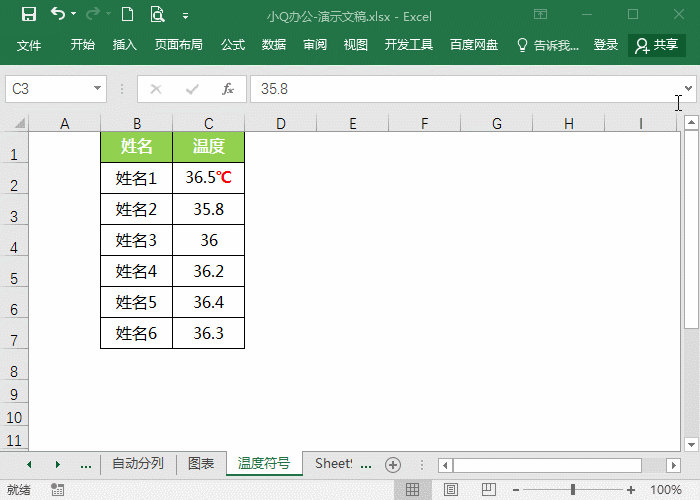Viewport: 700px width, 500px height.
Task: Click the 姓名 header cell
Action: coord(137,147)
